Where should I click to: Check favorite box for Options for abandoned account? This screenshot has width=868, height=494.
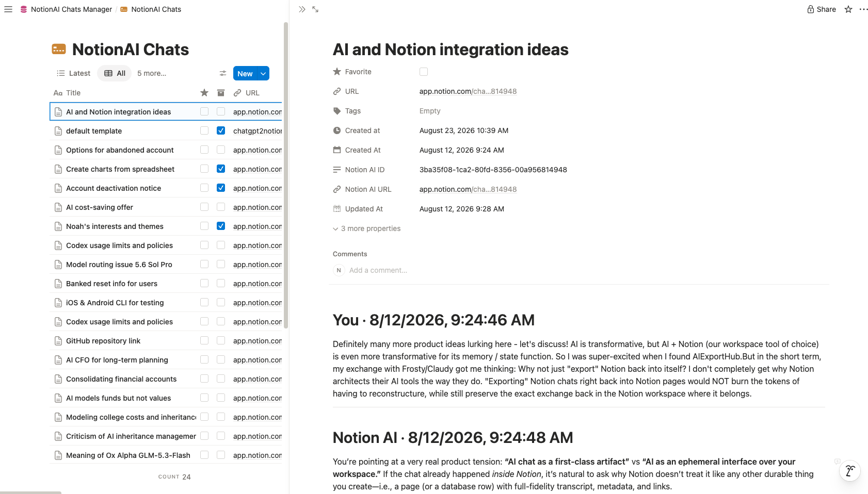pyautogui.click(x=204, y=150)
